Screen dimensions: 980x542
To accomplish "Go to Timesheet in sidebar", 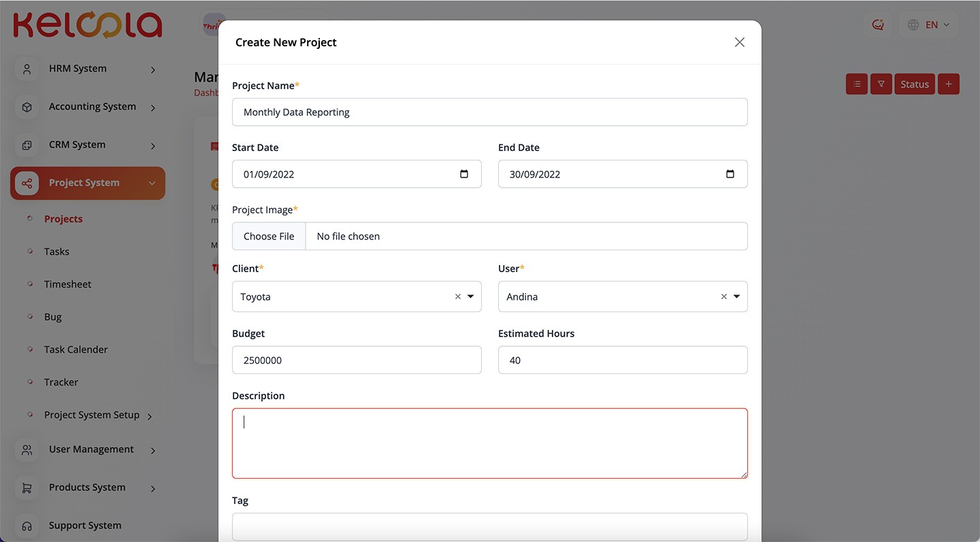I will 67,284.
